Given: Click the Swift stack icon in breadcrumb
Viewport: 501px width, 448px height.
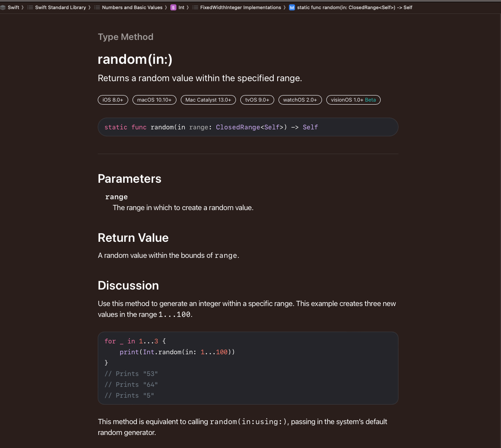Looking at the screenshot, I should 3,7.
